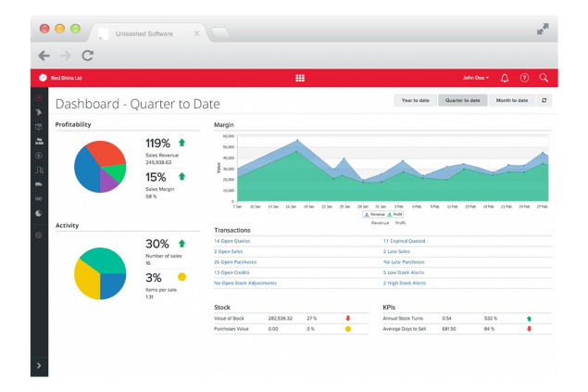Screen dimensions: 588x392
Task: Open the 5 Low Stock Alerts link
Action: coord(405,272)
